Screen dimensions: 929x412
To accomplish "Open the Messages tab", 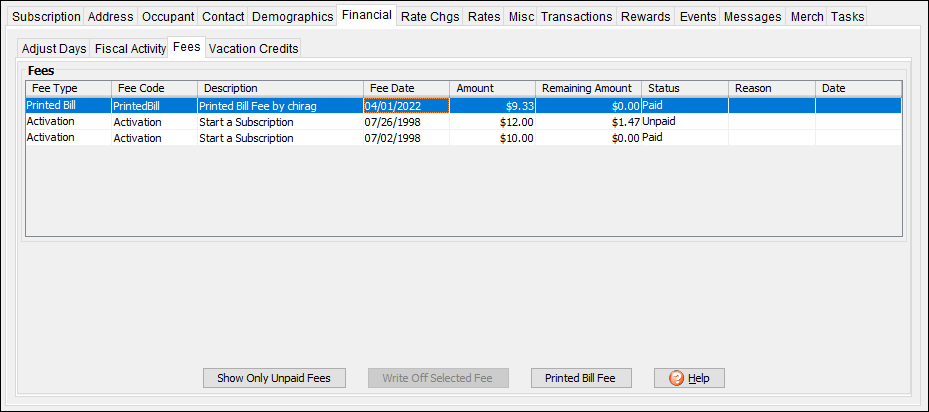I will pos(753,17).
